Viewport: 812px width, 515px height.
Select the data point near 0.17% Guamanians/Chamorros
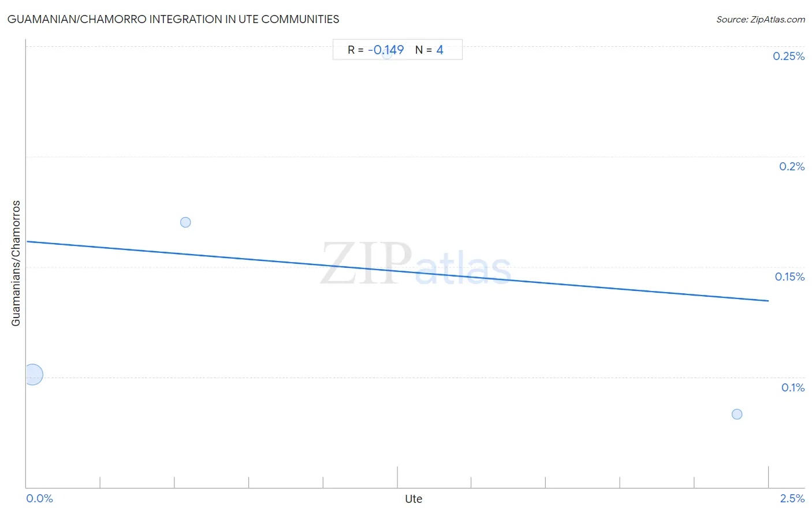185,222
